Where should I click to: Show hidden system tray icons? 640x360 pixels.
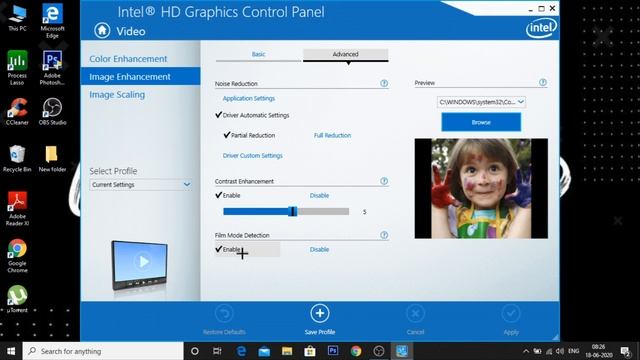[x=526, y=351]
